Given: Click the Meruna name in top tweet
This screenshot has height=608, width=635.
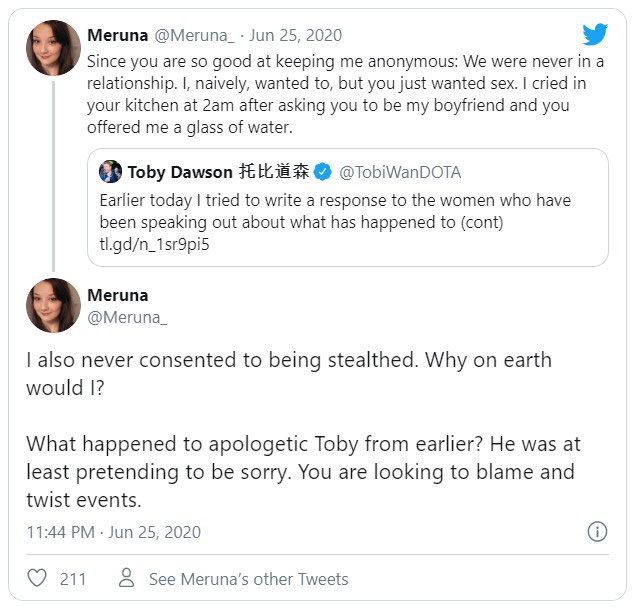Looking at the screenshot, I should coord(118,35).
